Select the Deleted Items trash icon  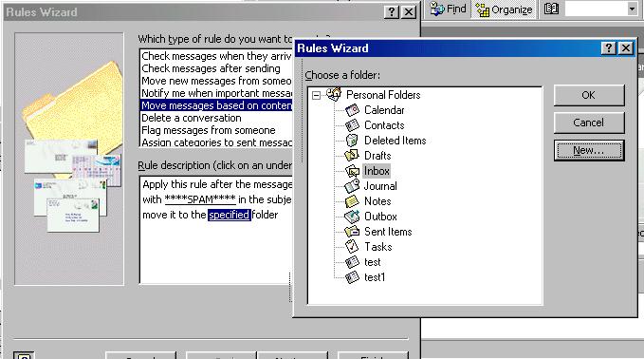(352, 141)
